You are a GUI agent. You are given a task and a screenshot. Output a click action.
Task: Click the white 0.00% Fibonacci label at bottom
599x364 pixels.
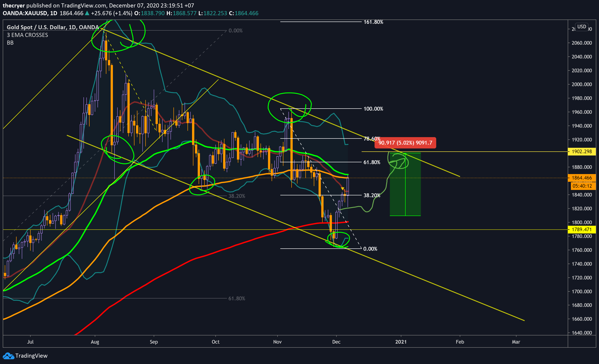pyautogui.click(x=370, y=249)
